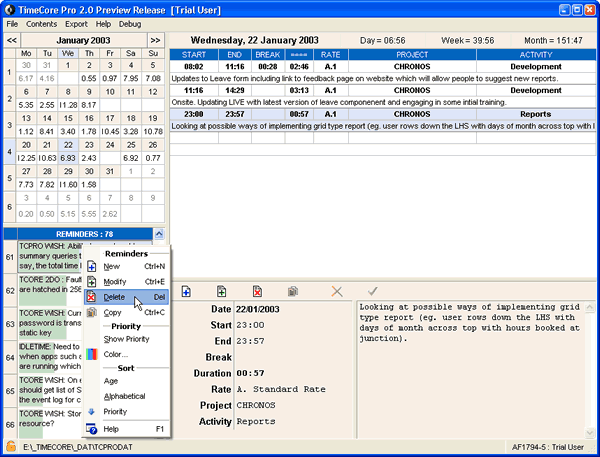Select the Reports activity cell
Viewport: 600px width, 457px height.
click(x=536, y=114)
